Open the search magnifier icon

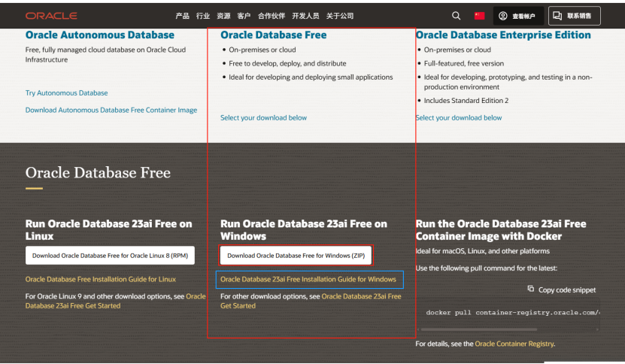tap(456, 16)
